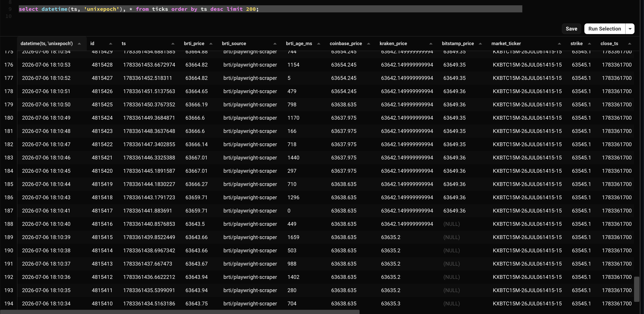Sort by the market_ticker column arrow
The image size is (644, 314).
coord(559,44)
